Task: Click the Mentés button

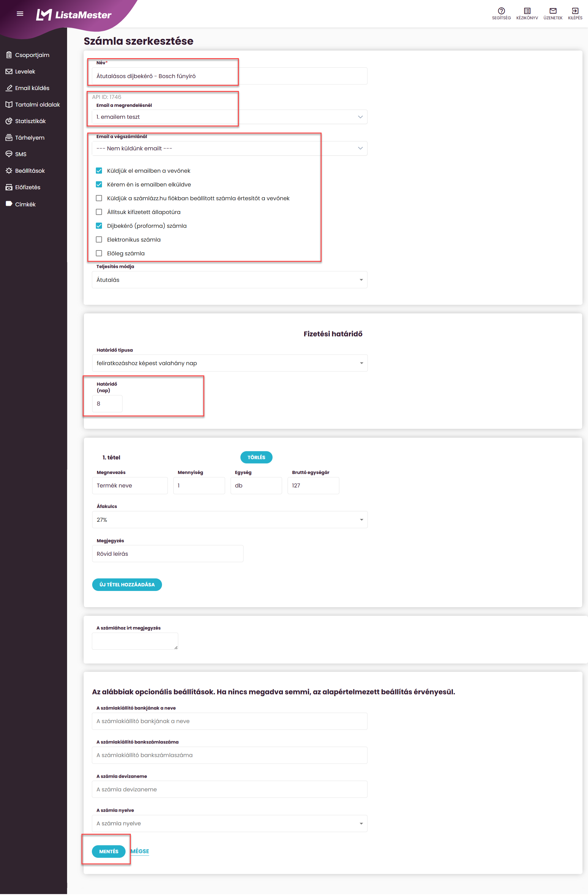Action: click(109, 852)
